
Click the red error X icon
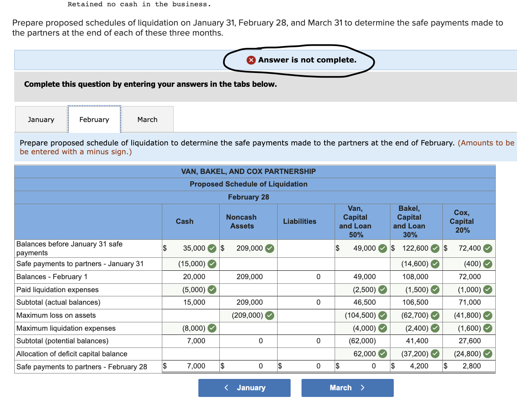point(251,60)
